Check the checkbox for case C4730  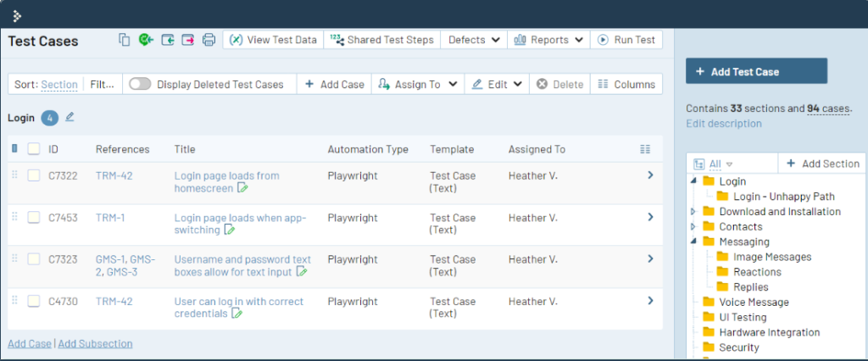coord(34,301)
